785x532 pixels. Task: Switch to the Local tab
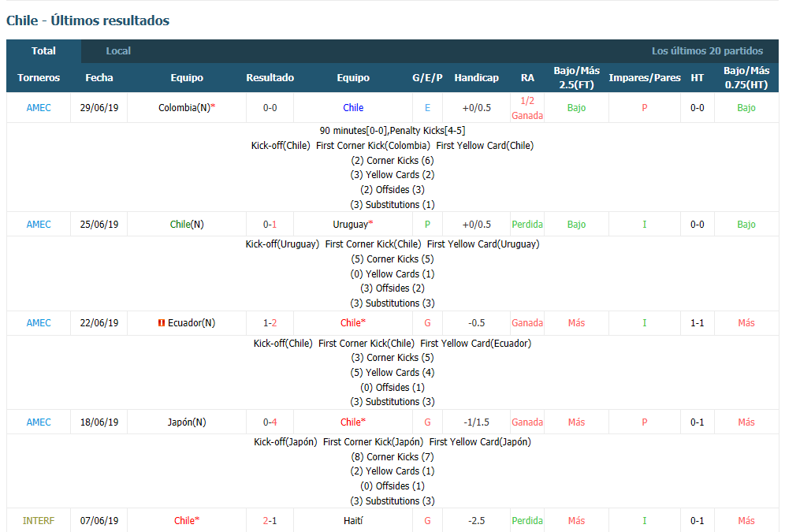118,51
